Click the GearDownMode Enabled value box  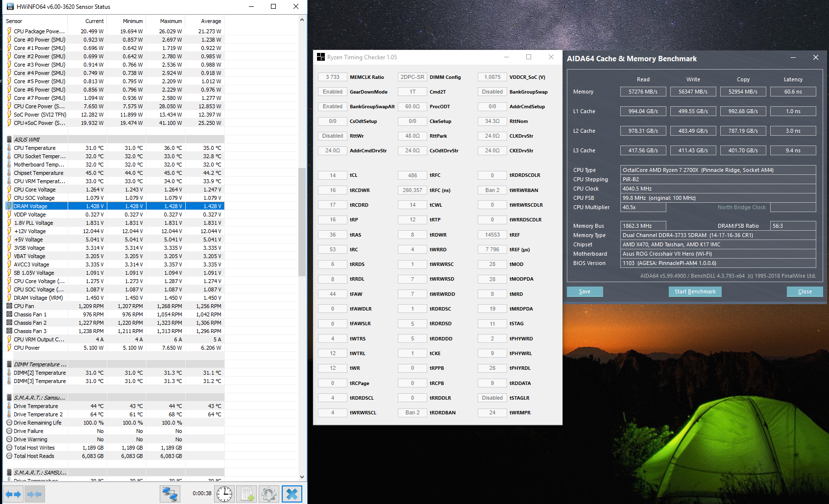[x=333, y=92]
